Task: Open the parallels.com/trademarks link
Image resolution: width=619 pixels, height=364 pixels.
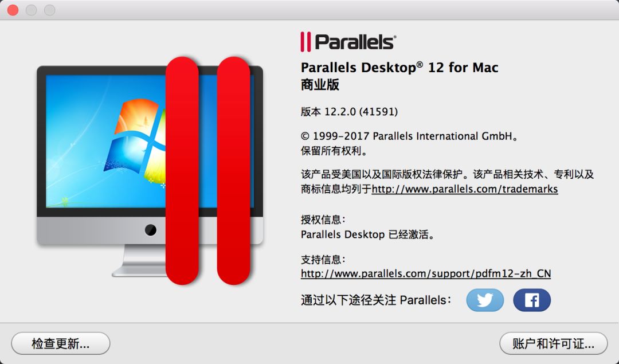Action: tap(465, 189)
